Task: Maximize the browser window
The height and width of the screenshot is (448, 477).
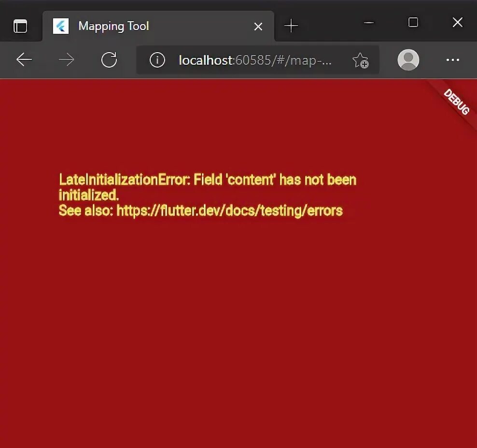Action: pos(413,22)
